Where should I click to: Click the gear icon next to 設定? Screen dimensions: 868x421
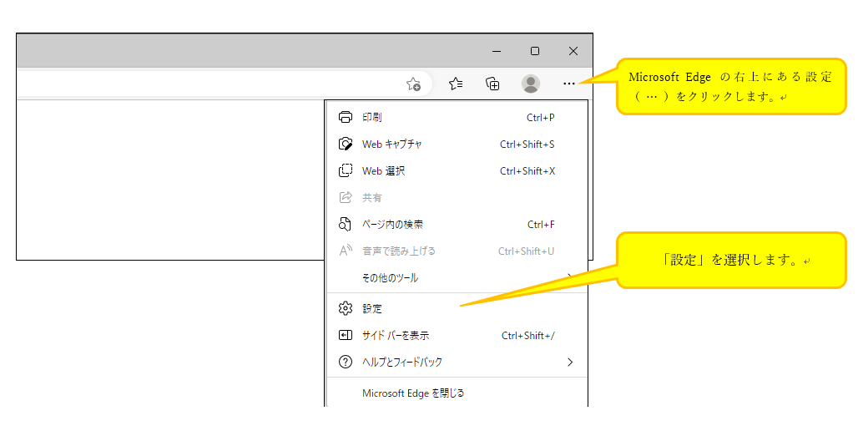[x=346, y=308]
